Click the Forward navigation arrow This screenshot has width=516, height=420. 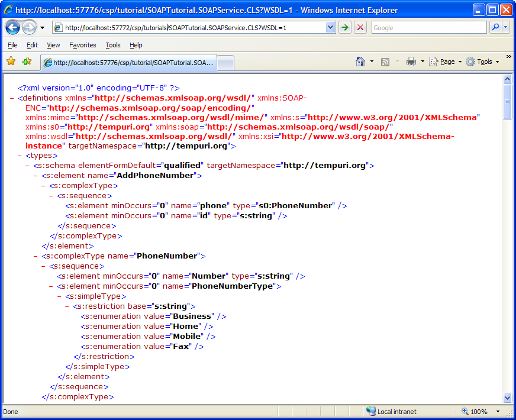click(30, 27)
